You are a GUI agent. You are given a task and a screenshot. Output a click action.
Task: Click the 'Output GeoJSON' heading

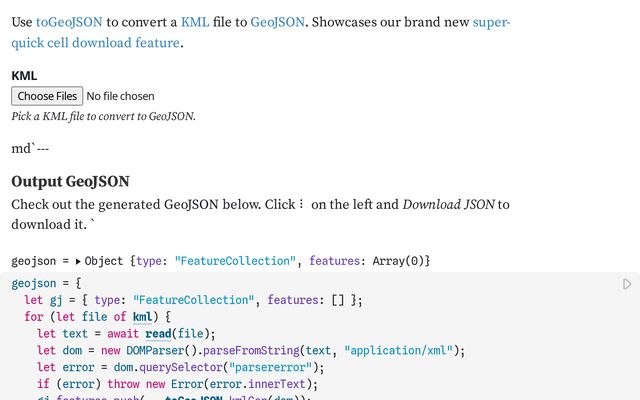(x=70, y=182)
